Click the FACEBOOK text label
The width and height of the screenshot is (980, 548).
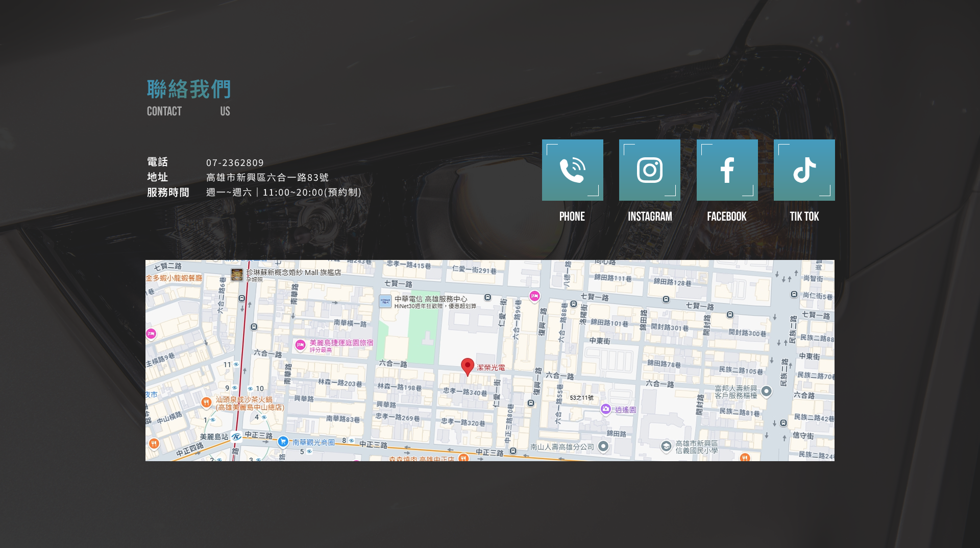click(726, 217)
